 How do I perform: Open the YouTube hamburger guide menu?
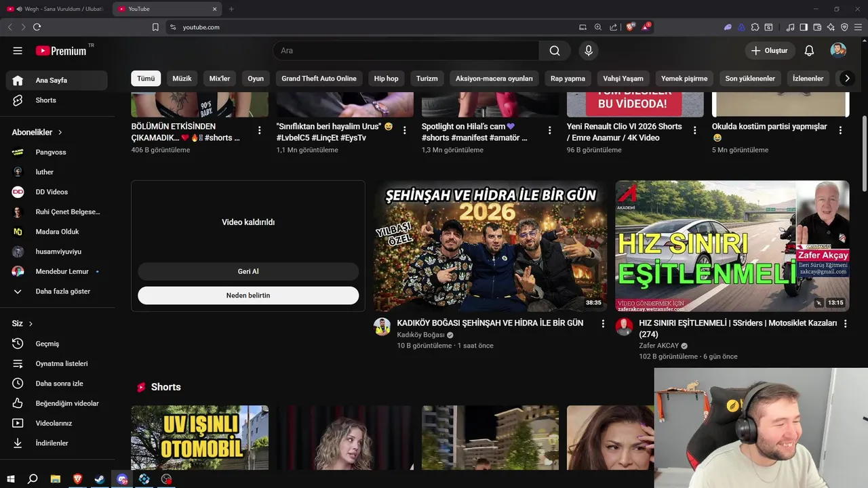pyautogui.click(x=18, y=51)
